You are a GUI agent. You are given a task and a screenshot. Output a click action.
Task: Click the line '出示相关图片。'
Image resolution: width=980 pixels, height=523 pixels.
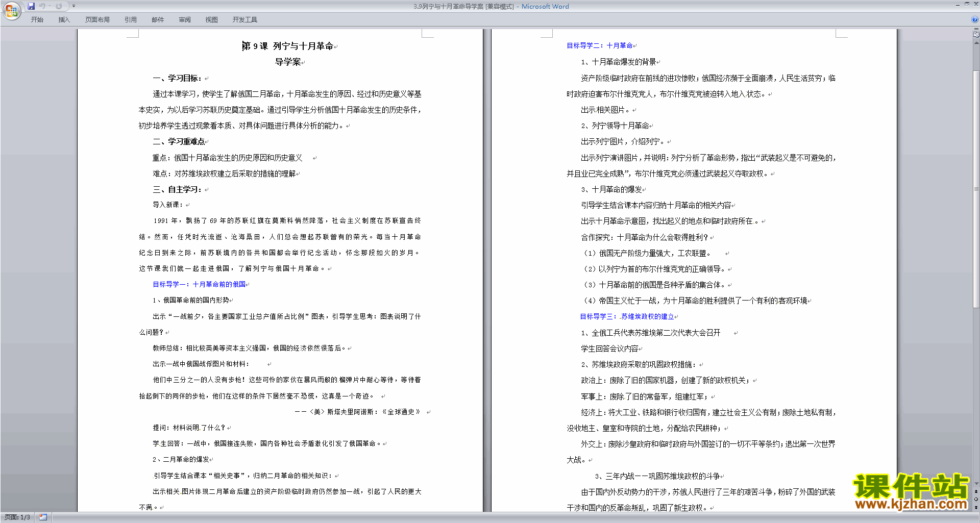point(605,110)
